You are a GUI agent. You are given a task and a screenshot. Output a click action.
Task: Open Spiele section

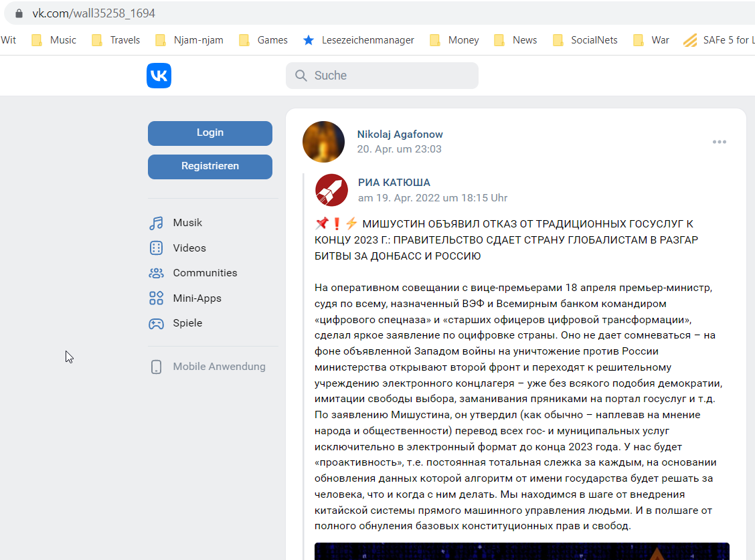click(x=187, y=323)
